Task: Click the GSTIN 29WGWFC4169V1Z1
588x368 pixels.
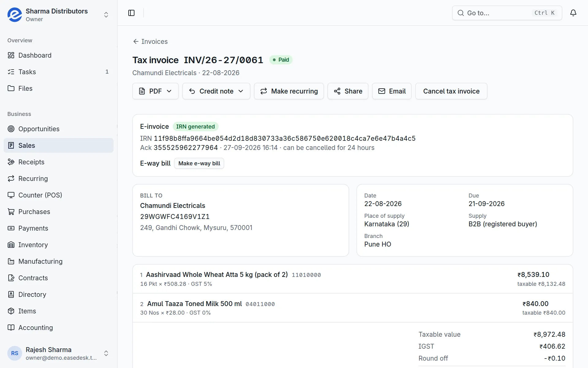Action: point(175,217)
